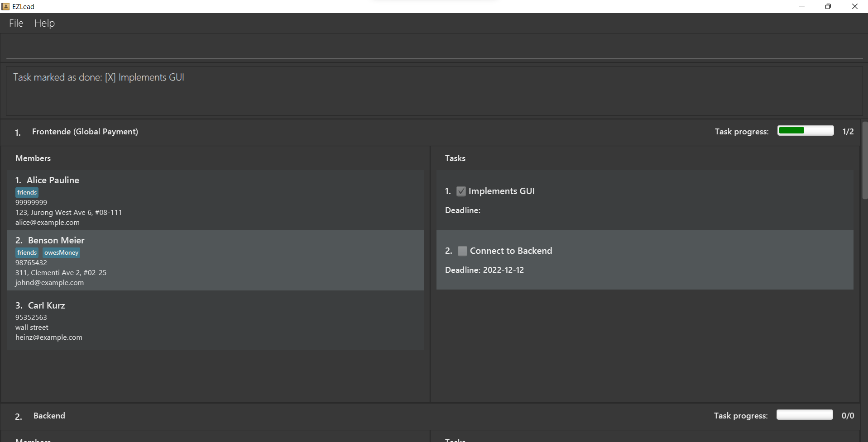Click the command input field

click(x=434, y=48)
